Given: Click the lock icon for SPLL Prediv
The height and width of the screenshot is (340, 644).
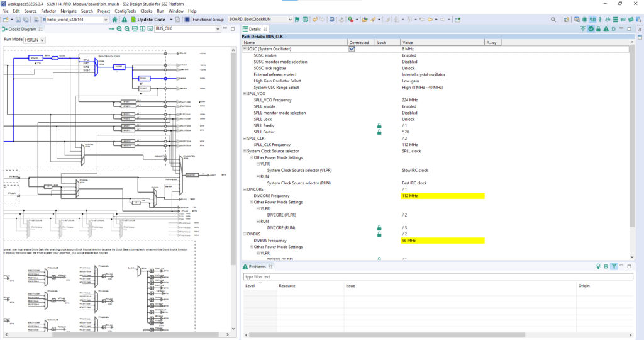Looking at the screenshot, I should click(x=379, y=126).
